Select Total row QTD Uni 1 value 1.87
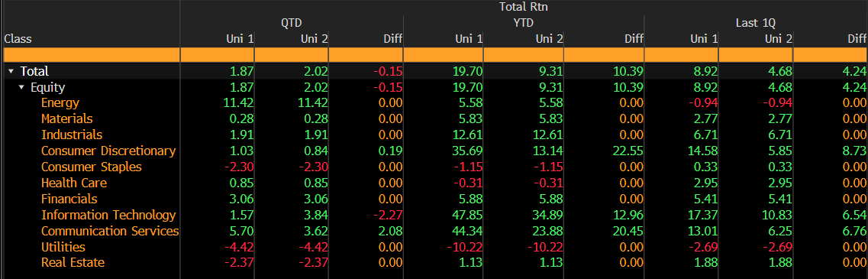 pyautogui.click(x=243, y=72)
